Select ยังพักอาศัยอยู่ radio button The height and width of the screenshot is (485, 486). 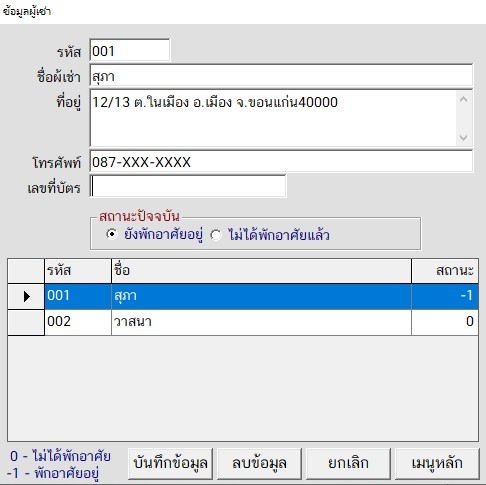(x=112, y=234)
